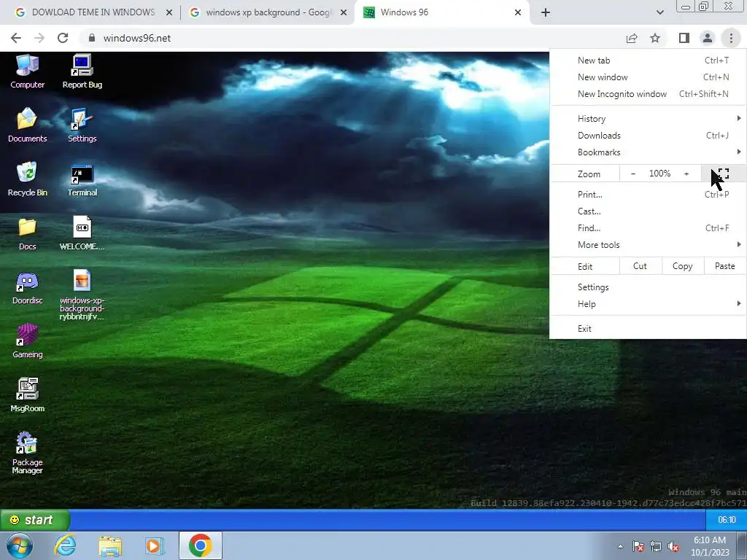The image size is (747, 560).
Task: Open the Documents folder icon
Action: tap(27, 125)
